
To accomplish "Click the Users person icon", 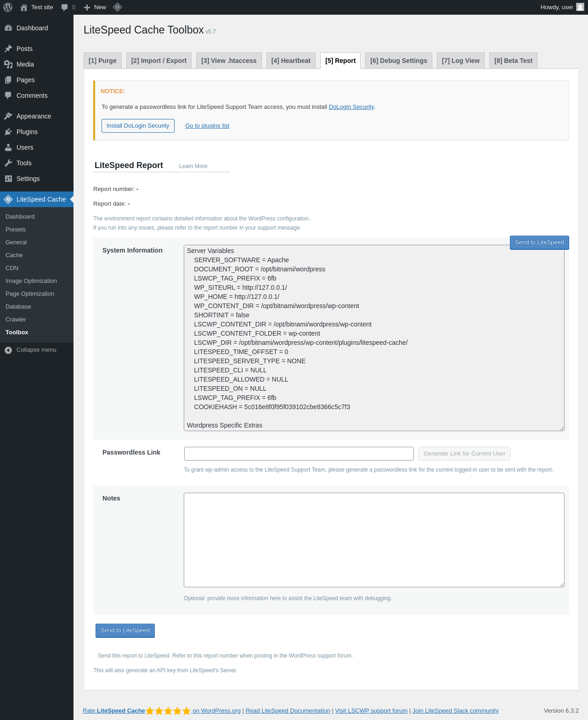I will [8, 147].
